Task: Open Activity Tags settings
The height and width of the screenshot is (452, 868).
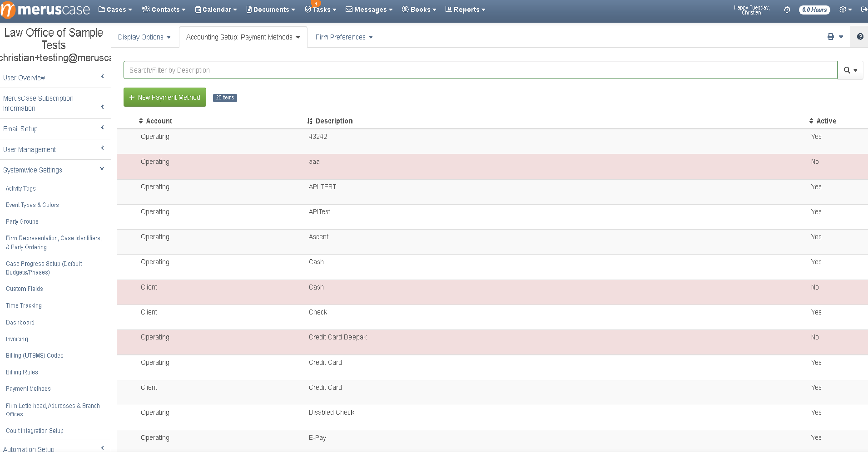Action: (21, 188)
